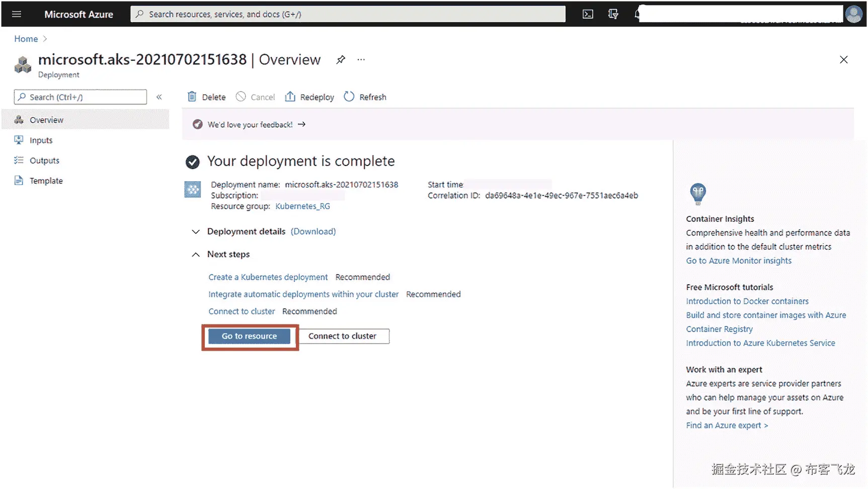Open Introduction to Azure Kubernetes Service tutorial
This screenshot has width=868, height=489.
761,343
